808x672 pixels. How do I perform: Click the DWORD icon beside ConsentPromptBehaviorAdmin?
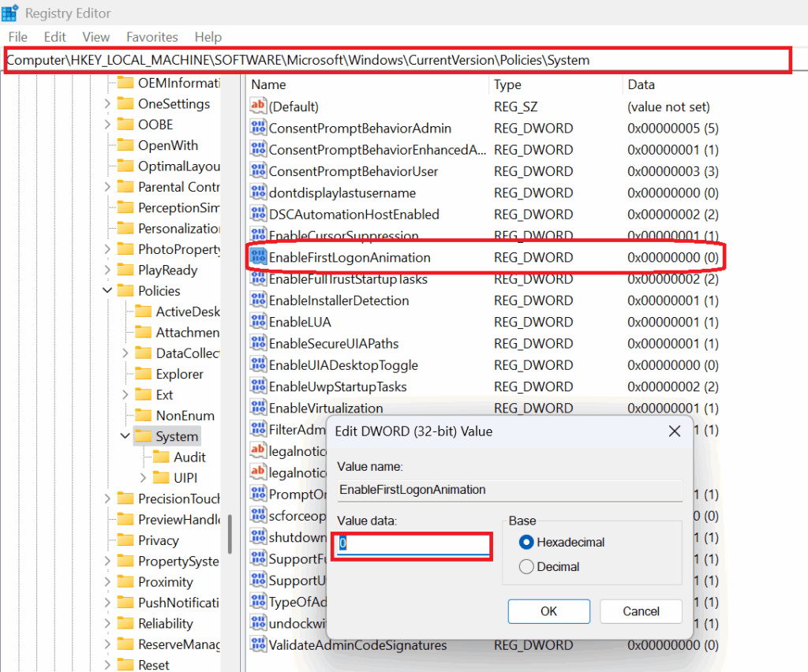[260, 128]
